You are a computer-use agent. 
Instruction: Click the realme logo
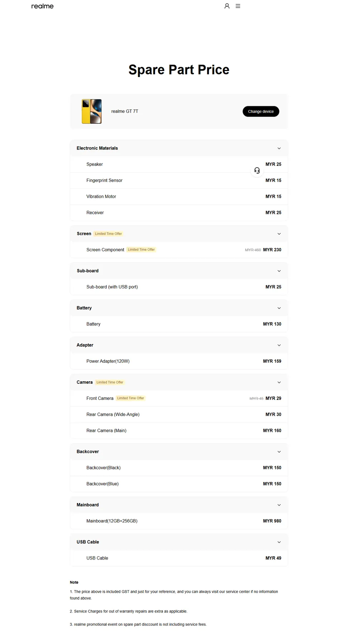(42, 6)
